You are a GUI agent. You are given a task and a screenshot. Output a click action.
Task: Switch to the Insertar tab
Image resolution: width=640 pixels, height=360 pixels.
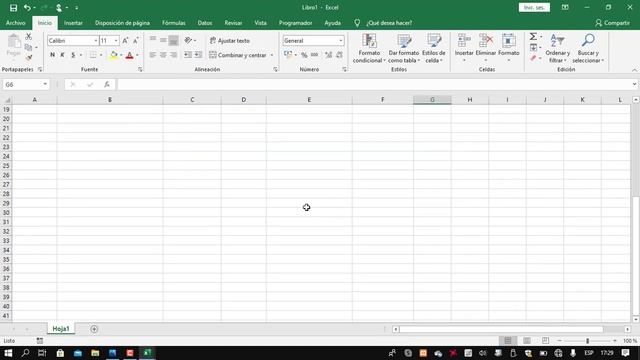(x=73, y=23)
